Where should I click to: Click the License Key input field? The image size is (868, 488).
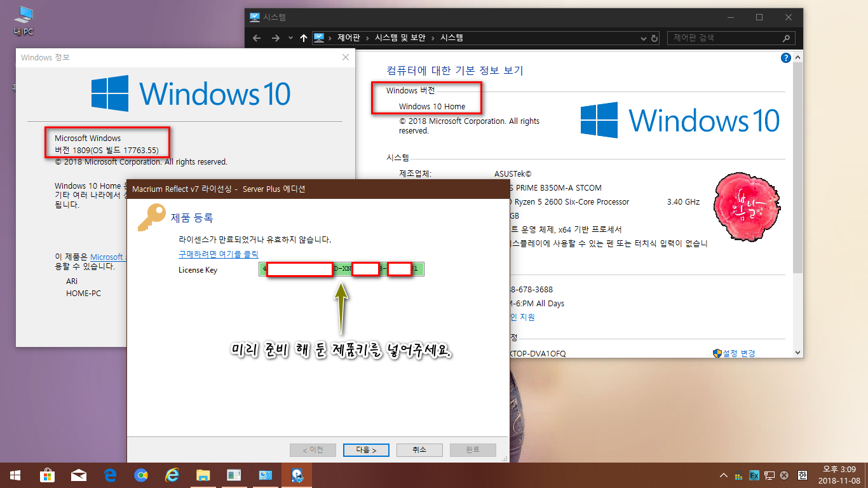pyautogui.click(x=341, y=269)
